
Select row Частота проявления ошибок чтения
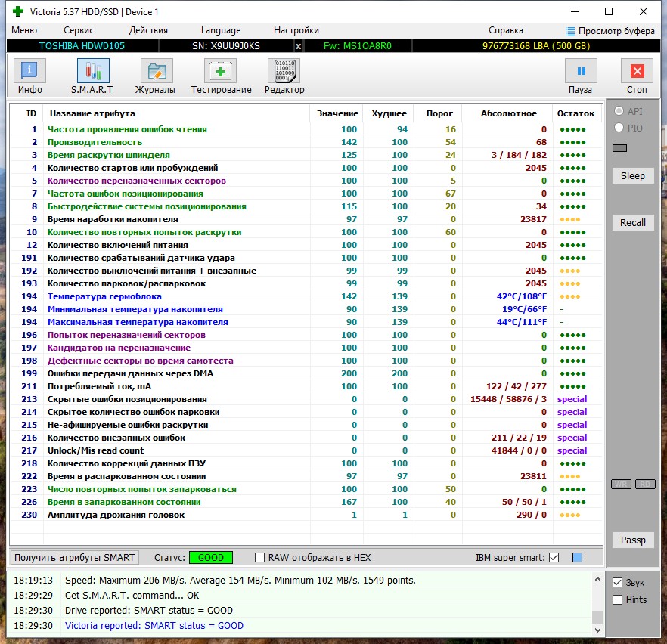pos(306,129)
